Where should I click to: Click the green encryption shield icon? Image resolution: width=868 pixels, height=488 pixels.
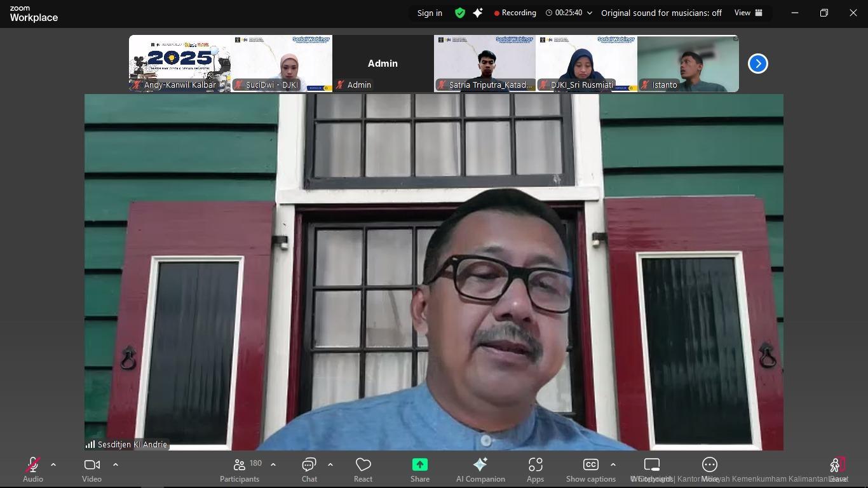click(460, 13)
